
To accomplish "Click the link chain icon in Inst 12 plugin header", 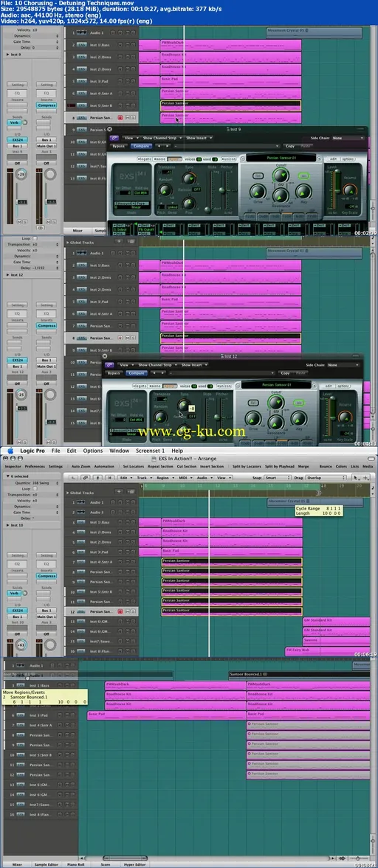I will point(109,365).
